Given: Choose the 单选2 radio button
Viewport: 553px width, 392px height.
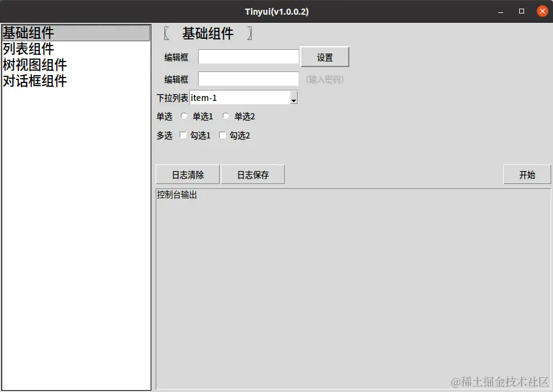Looking at the screenshot, I should point(226,116).
